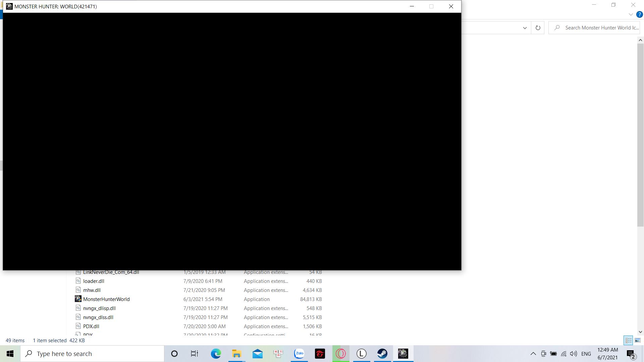Switch to details view layout
The height and width of the screenshot is (362, 644).
628,340
